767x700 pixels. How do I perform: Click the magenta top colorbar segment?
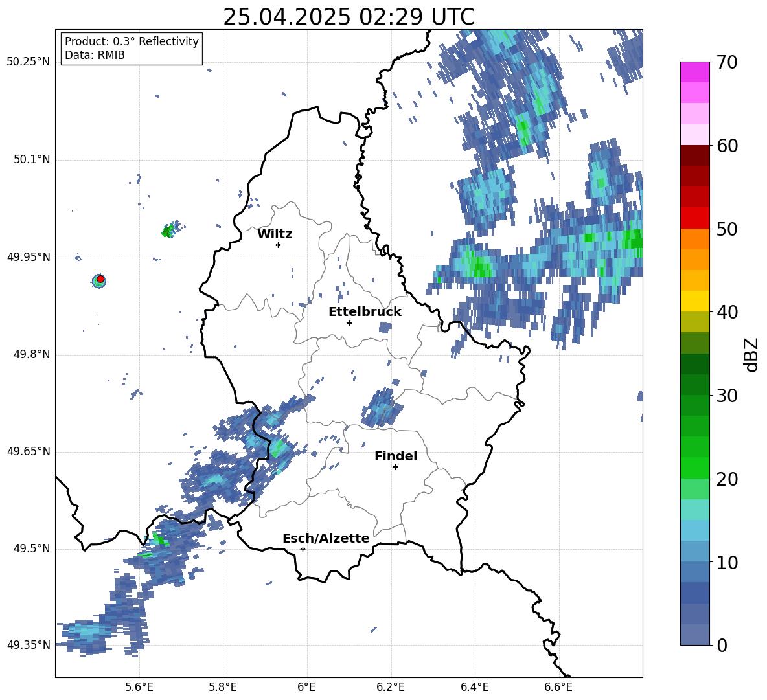tap(694, 72)
